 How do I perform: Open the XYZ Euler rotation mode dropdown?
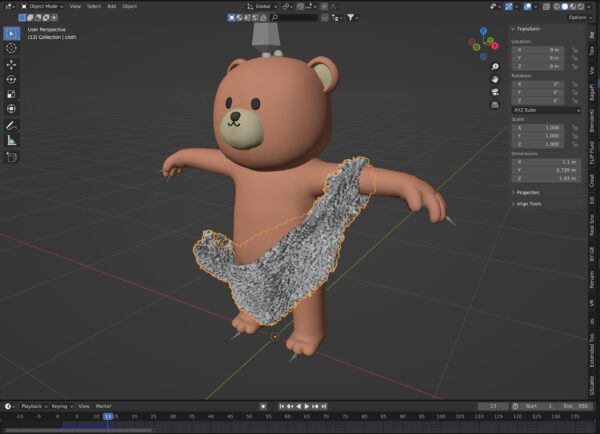546,110
